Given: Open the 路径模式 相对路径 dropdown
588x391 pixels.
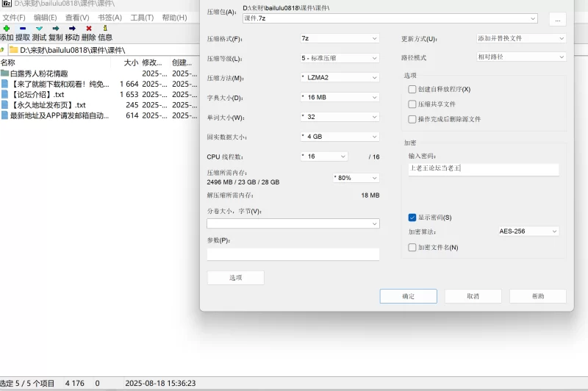Looking at the screenshot, I should [x=521, y=57].
